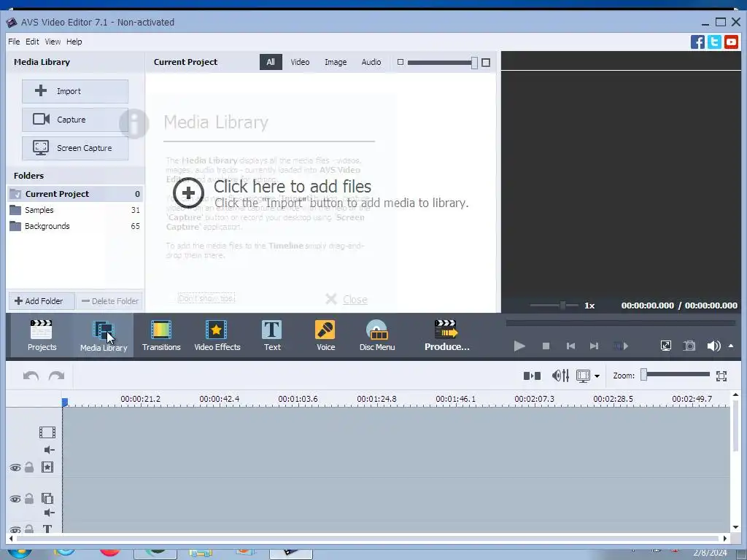This screenshot has width=747, height=560.
Task: Open the Transitions panel
Action: click(161, 335)
